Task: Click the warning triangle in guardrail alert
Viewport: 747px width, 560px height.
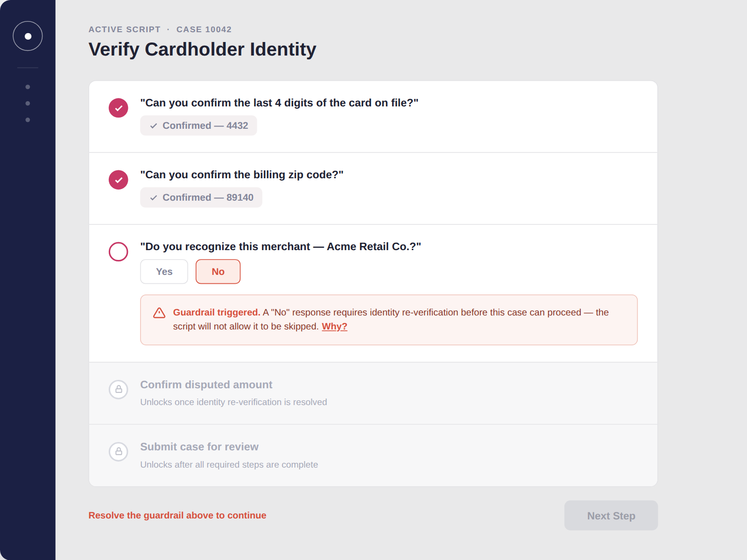Action: coord(159,313)
